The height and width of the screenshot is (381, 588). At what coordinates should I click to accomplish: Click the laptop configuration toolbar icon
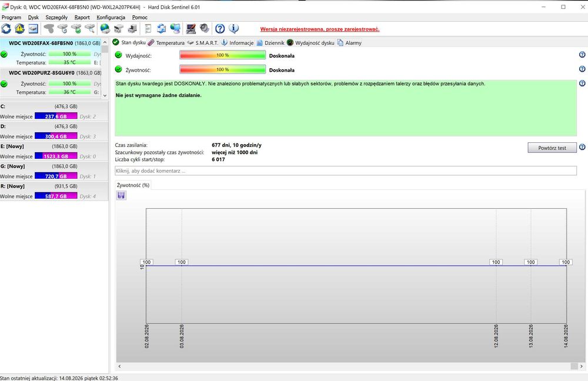pos(191,28)
